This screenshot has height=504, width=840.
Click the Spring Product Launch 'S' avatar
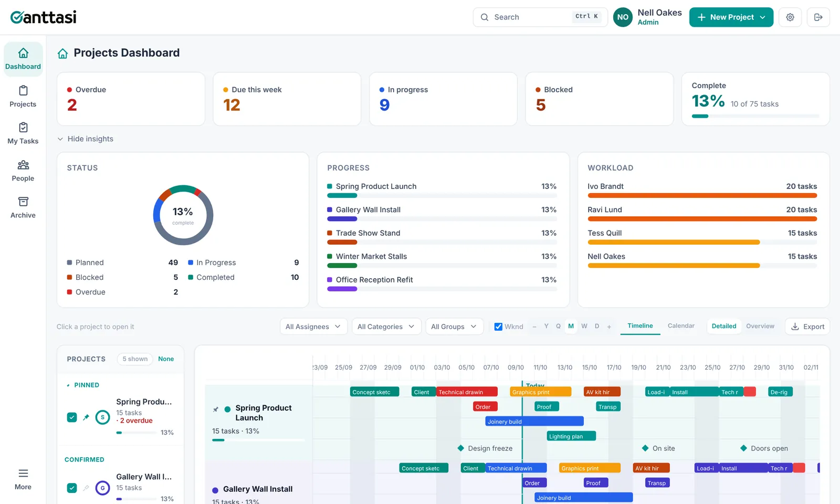pos(103,417)
